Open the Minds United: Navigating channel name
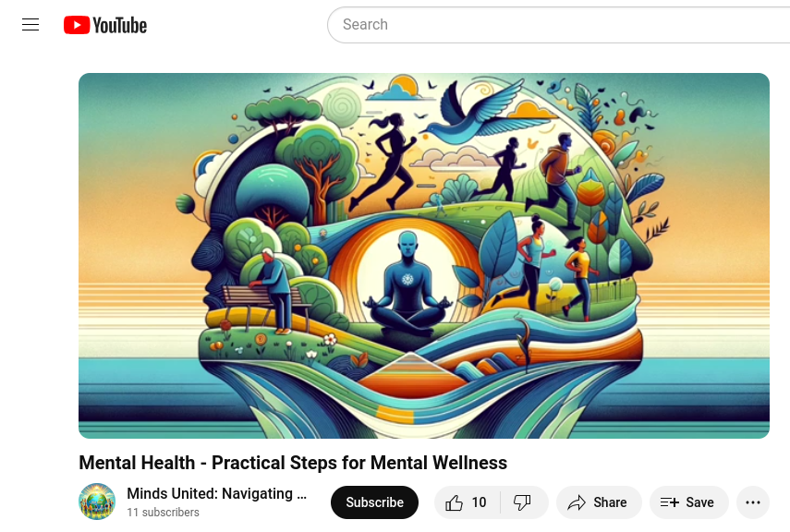This screenshot has width=790, height=532. click(216, 494)
